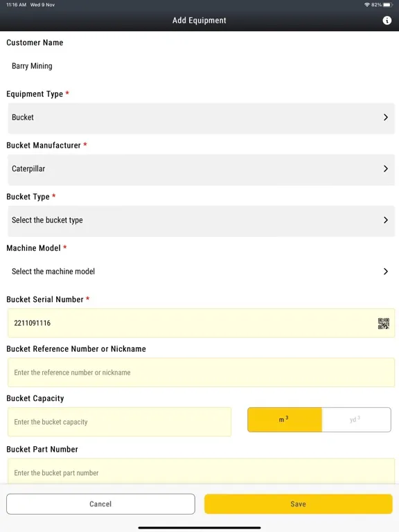
Task: Tap the battery indicator icon
Action: (388, 5)
